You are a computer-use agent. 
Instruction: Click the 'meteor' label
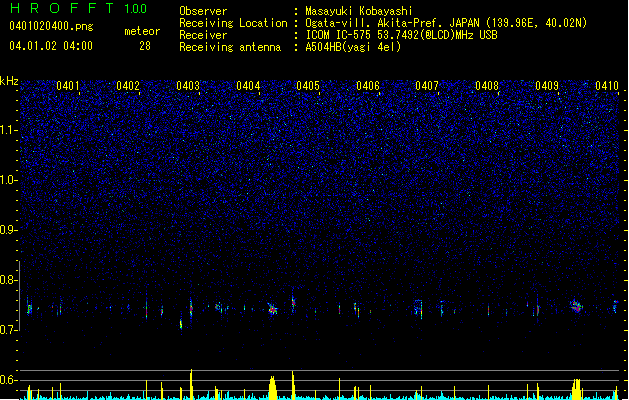[142, 31]
